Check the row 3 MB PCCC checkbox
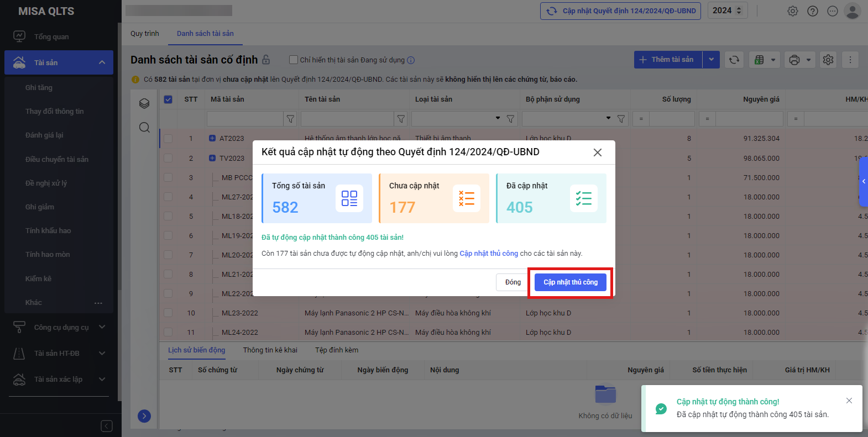 click(x=168, y=177)
